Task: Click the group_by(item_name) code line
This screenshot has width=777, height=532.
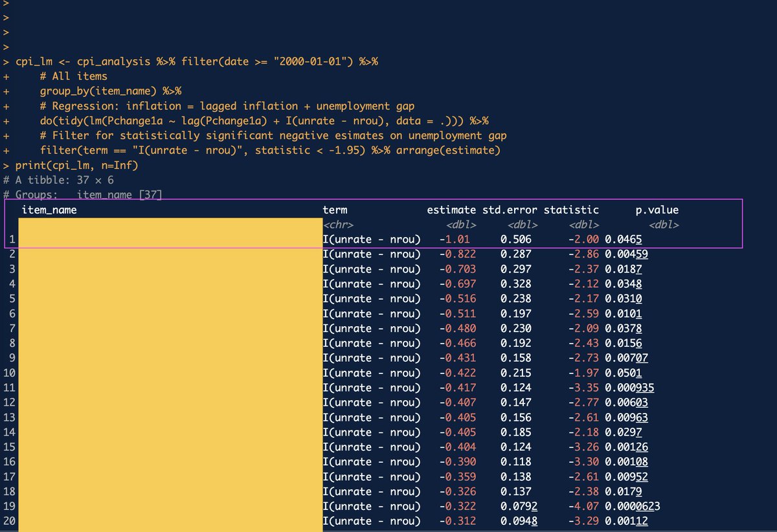Action: point(110,91)
